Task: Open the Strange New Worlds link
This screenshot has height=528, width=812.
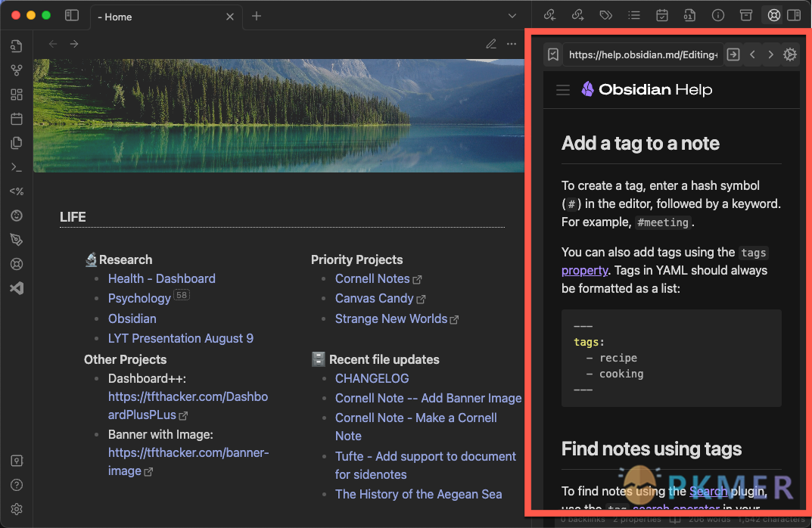Action: pos(397,318)
